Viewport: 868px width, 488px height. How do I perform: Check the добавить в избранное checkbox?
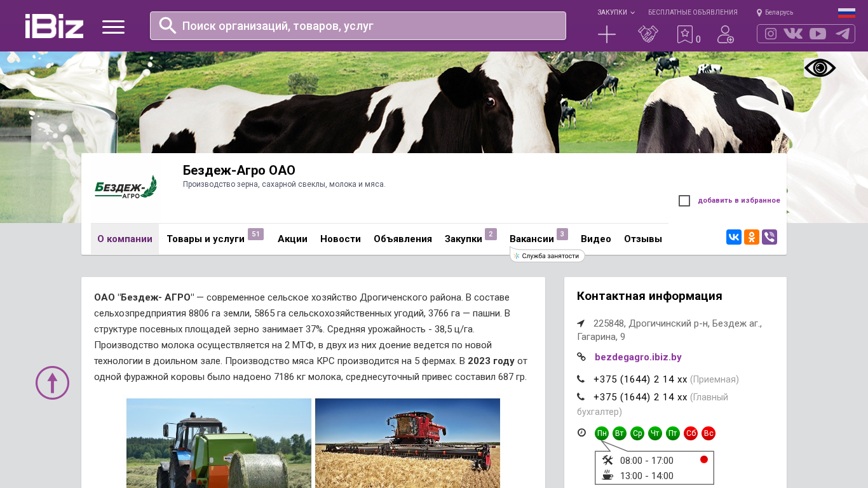point(684,201)
